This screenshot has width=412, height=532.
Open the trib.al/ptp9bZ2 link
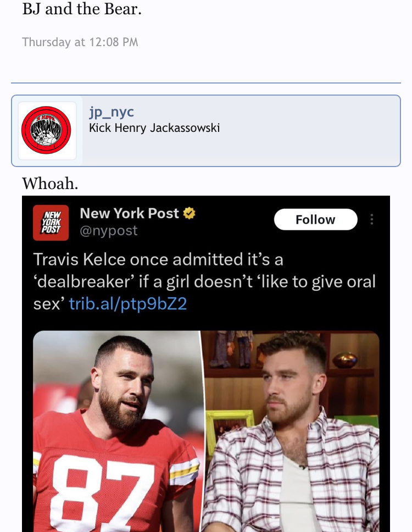pos(128,303)
